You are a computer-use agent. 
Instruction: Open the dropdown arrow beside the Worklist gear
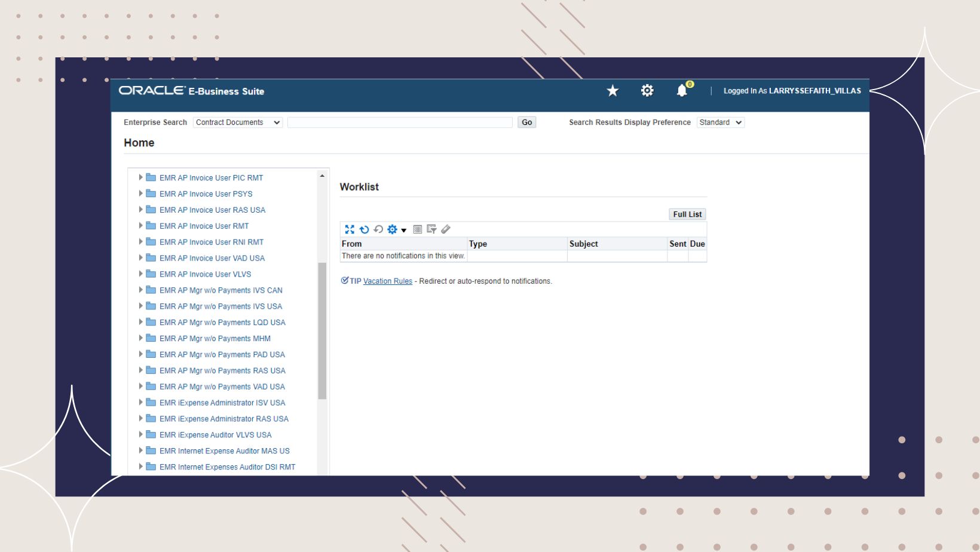pyautogui.click(x=404, y=230)
